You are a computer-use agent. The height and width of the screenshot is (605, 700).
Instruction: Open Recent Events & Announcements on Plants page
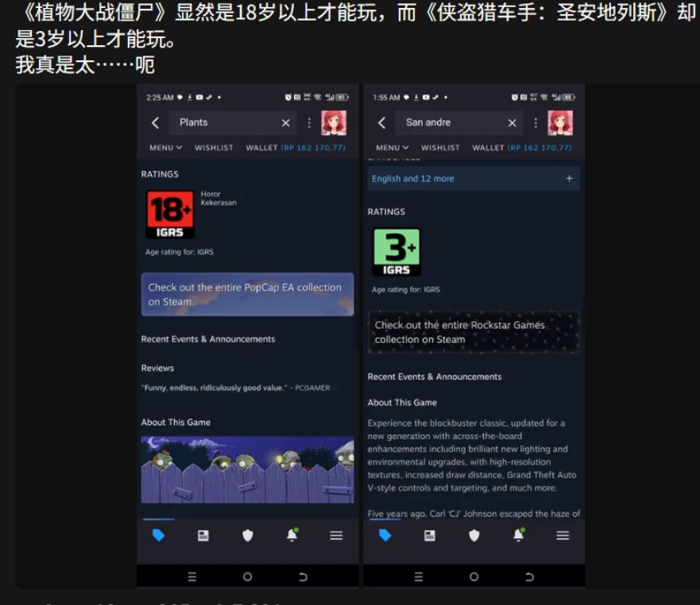click(208, 339)
